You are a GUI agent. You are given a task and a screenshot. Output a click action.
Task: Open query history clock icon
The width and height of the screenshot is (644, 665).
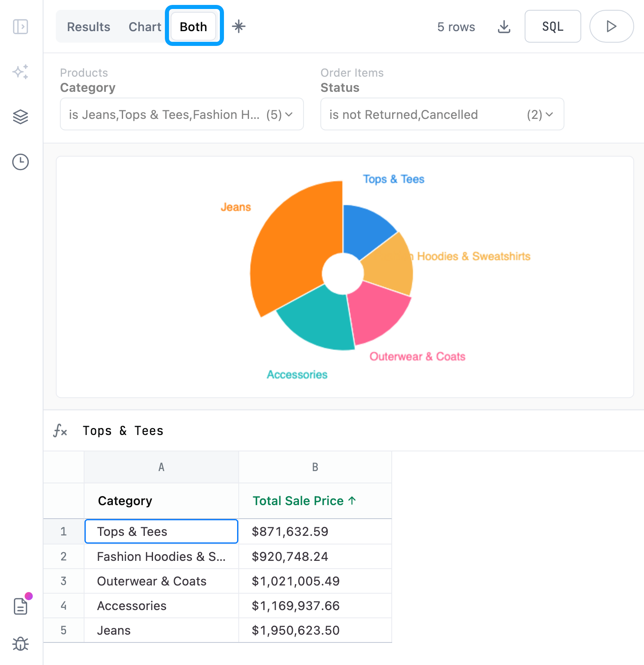(21, 162)
